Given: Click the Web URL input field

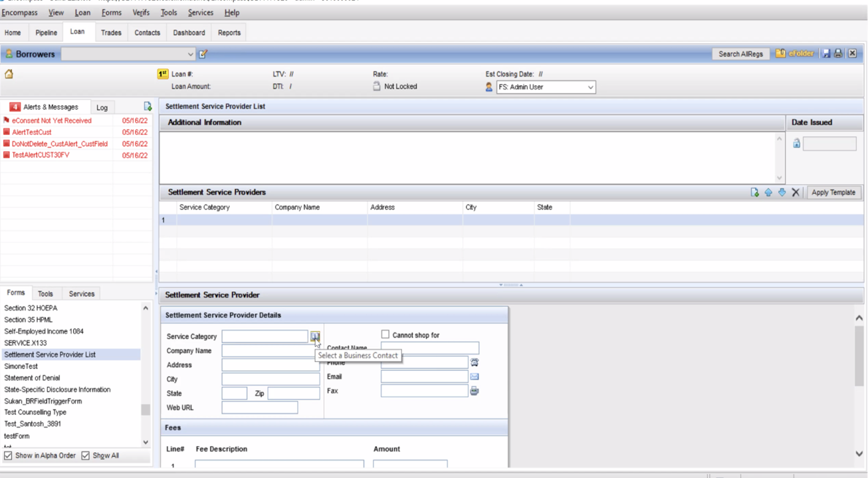Looking at the screenshot, I should (x=260, y=408).
